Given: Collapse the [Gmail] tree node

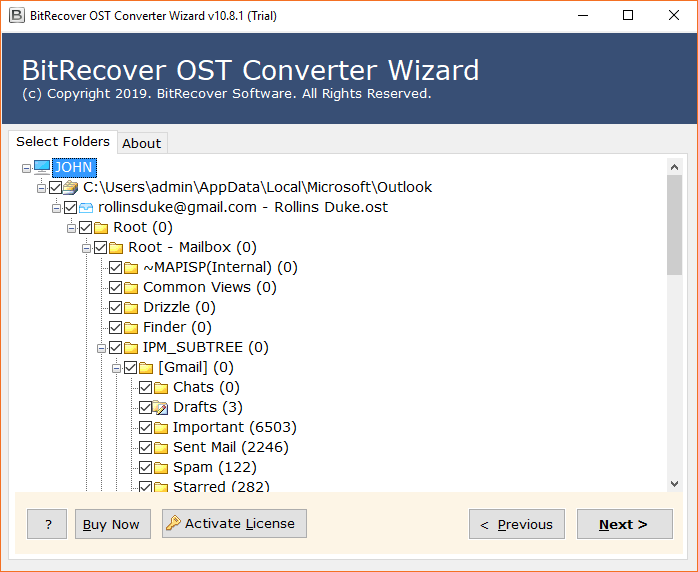Looking at the screenshot, I should pos(116,368).
